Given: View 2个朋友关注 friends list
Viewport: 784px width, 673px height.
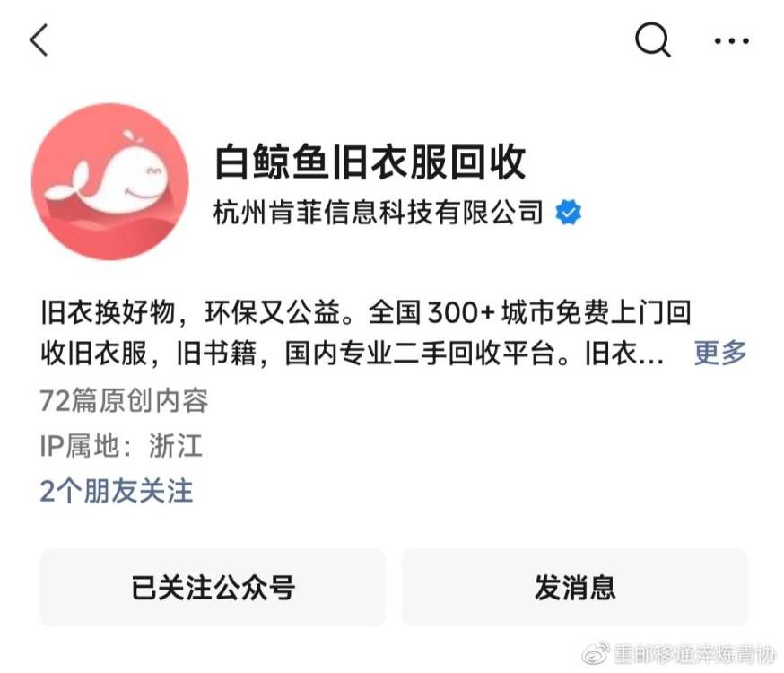Looking at the screenshot, I should 116,491.
